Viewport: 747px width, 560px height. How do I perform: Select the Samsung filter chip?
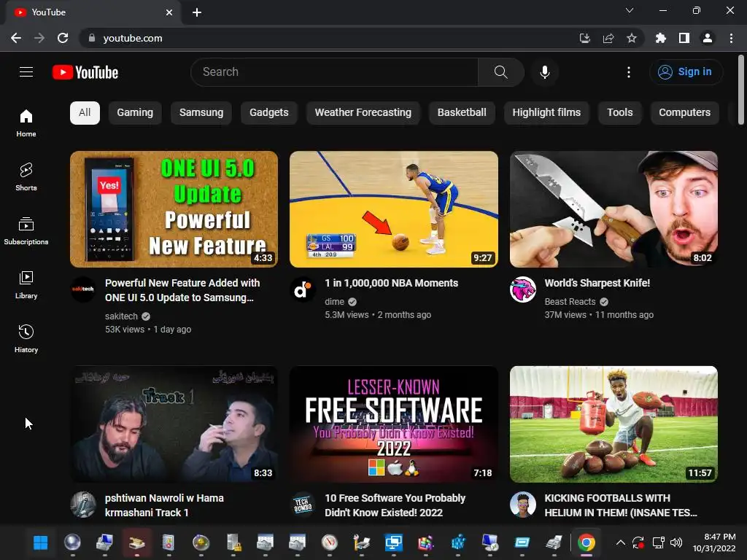click(x=201, y=113)
